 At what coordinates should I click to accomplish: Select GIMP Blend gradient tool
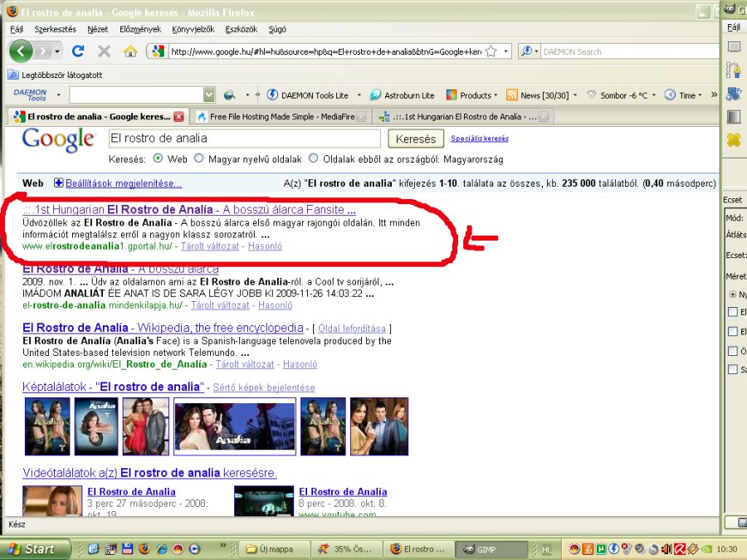pos(734,117)
